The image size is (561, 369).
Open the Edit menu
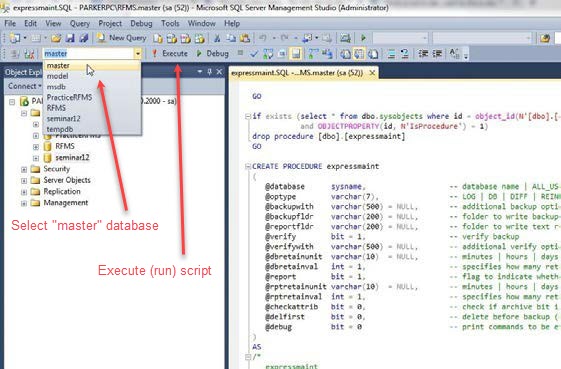click(30, 24)
